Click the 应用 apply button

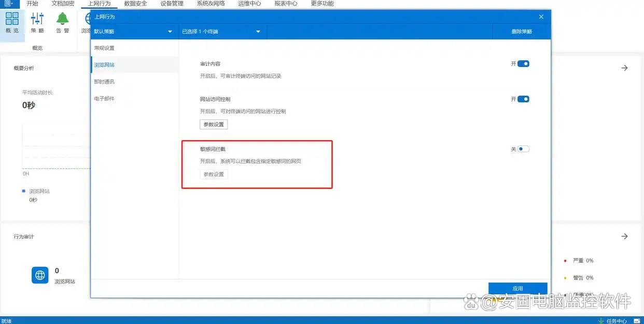[x=518, y=289]
